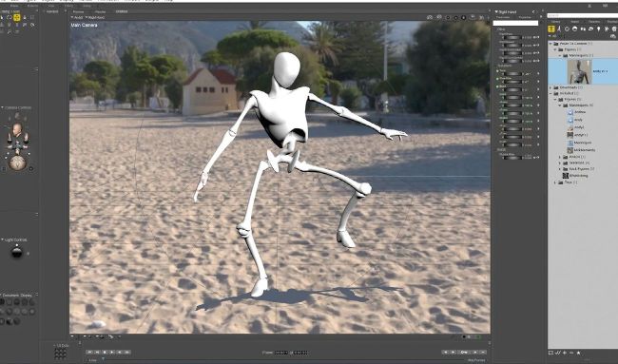
Task: Click the camera trackball sphere
Action: [17, 163]
